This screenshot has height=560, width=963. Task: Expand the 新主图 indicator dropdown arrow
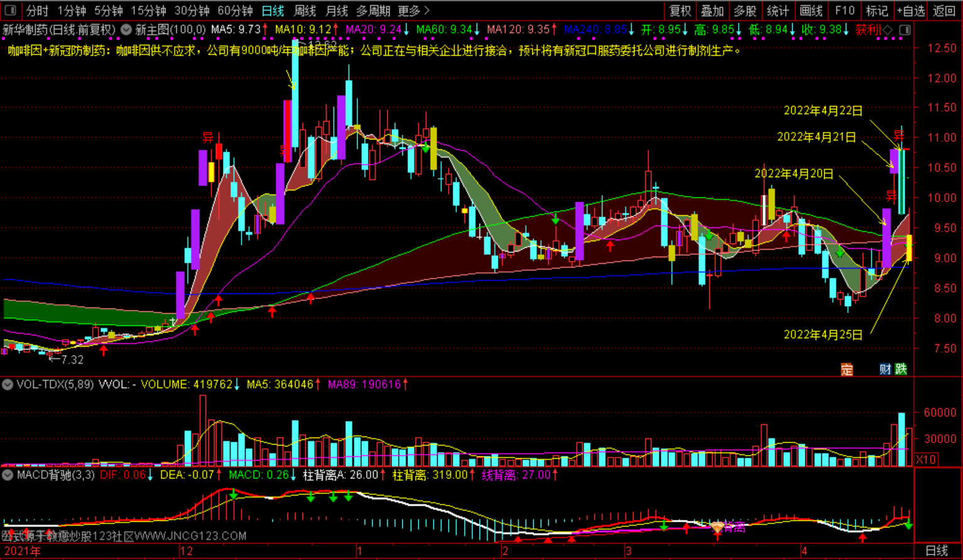[126, 30]
